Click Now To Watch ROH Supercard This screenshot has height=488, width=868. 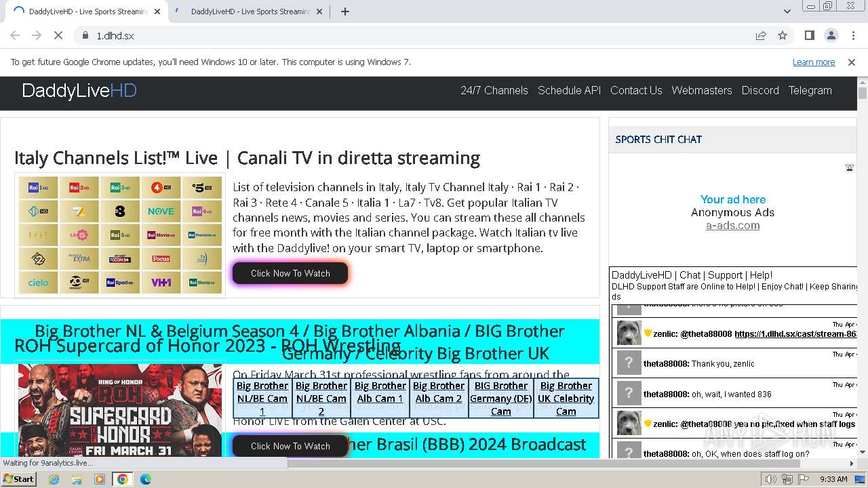pyautogui.click(x=290, y=446)
